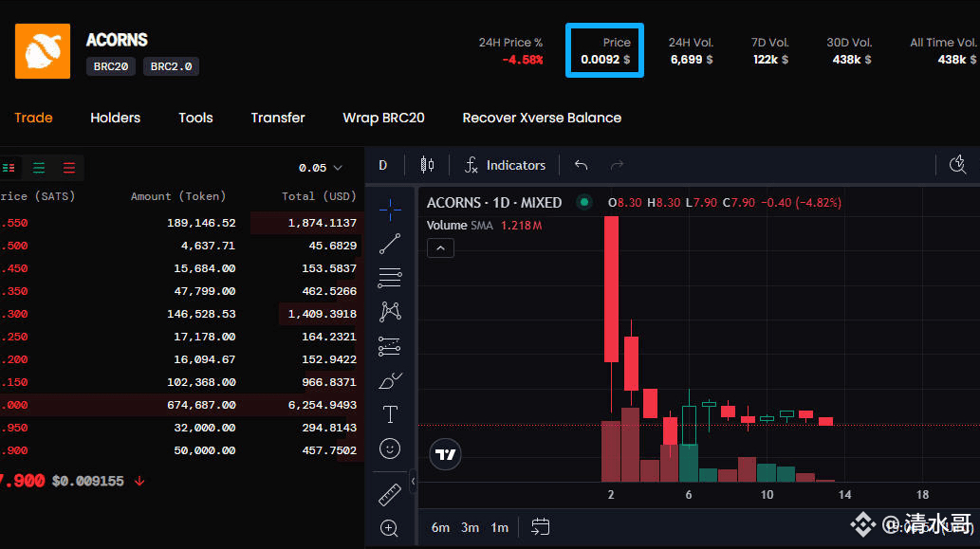Choose the brush drawing tool
980x549 pixels.
click(x=390, y=380)
